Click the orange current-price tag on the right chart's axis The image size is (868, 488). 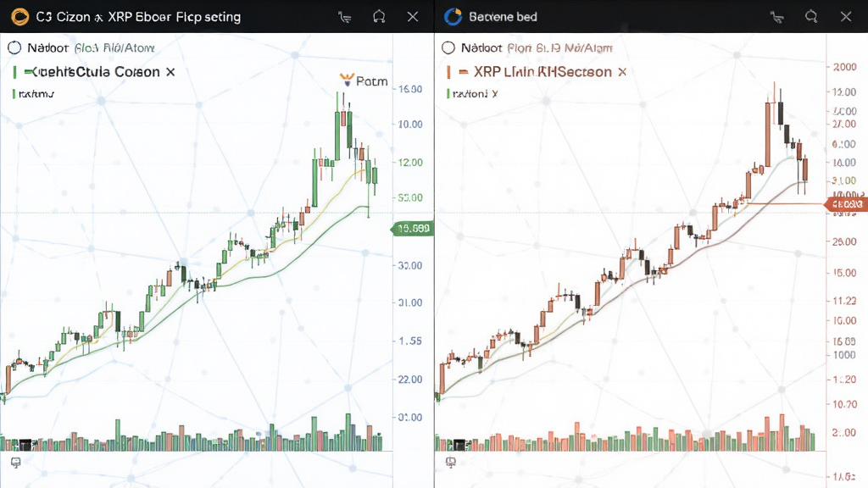845,205
